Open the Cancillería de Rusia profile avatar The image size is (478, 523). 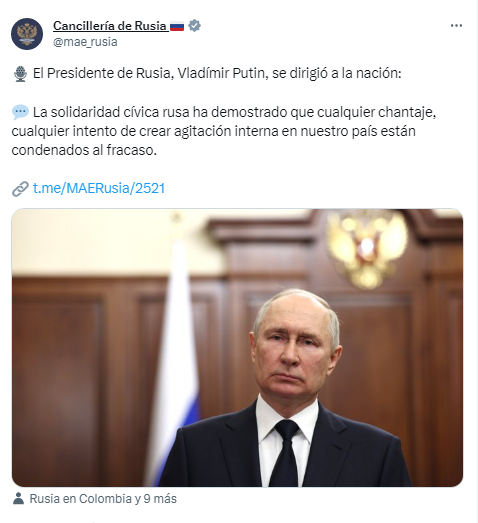pyautogui.click(x=27, y=34)
